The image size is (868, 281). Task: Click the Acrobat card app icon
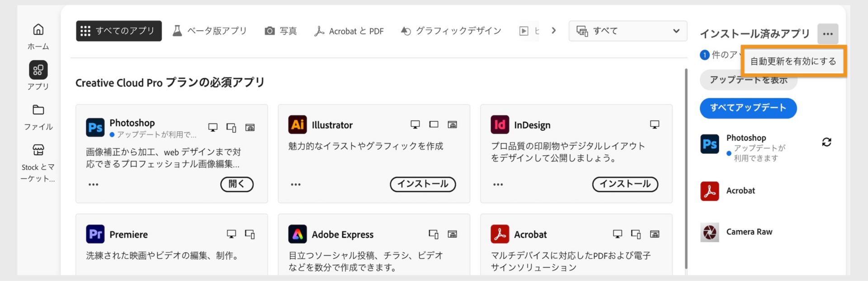[500, 234]
